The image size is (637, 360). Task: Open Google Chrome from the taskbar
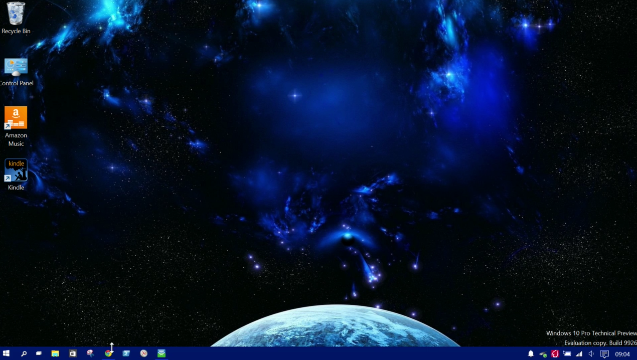pyautogui.click(x=108, y=353)
